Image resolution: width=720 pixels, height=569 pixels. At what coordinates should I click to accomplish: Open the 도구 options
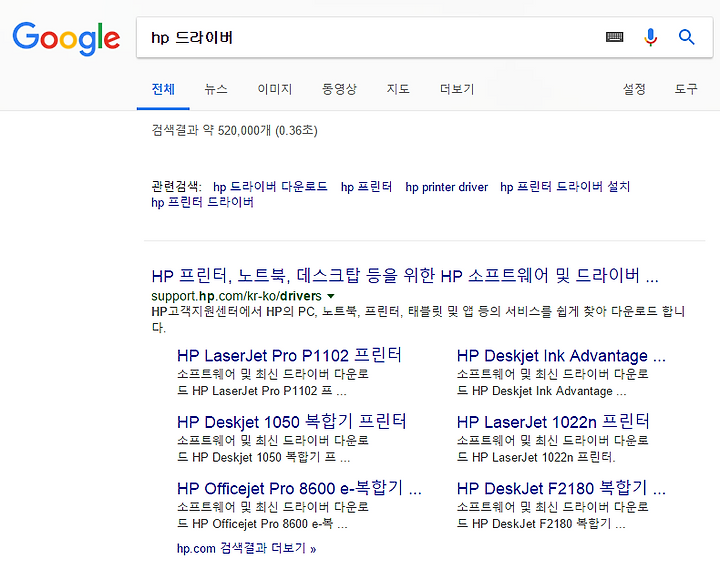[x=686, y=89]
